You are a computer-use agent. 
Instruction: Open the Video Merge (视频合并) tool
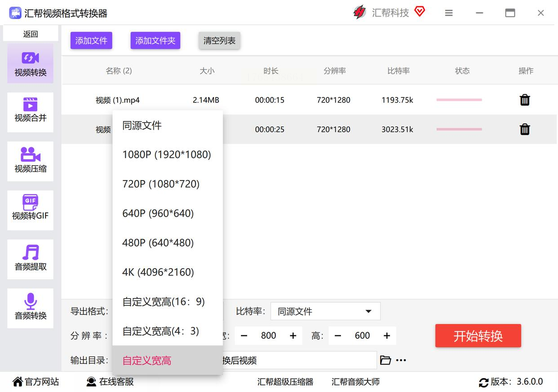[x=30, y=110]
